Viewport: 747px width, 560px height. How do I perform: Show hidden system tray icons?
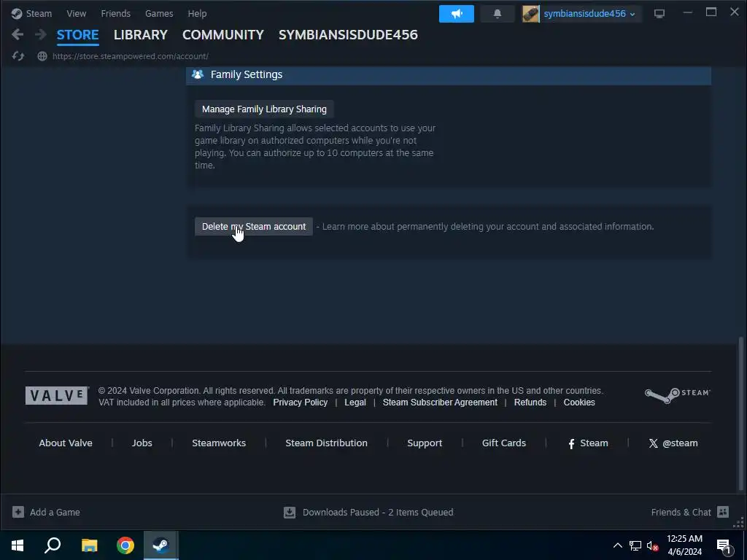pyautogui.click(x=617, y=545)
